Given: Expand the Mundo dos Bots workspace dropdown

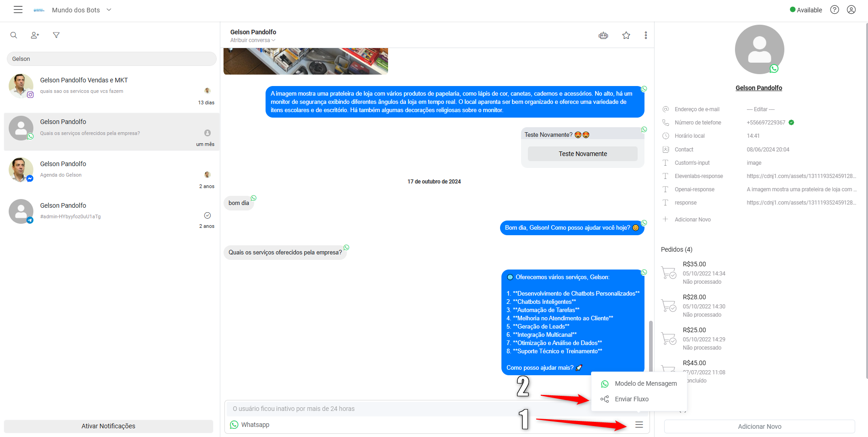Looking at the screenshot, I should point(109,10).
